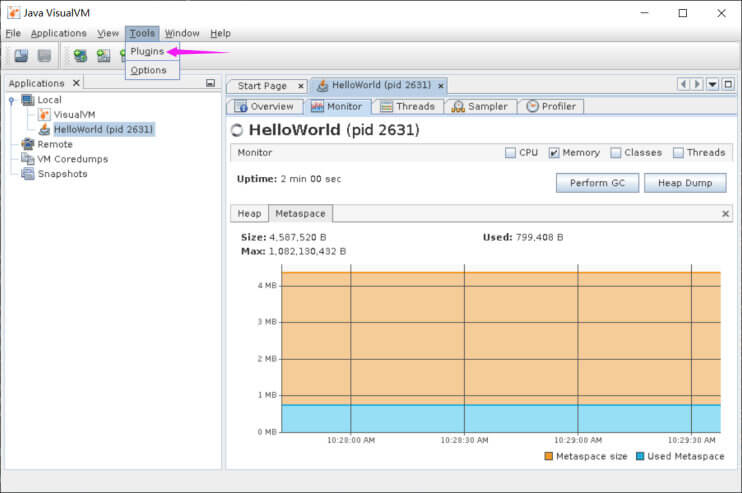Open the View menu
This screenshot has height=493, width=742.
(x=108, y=33)
